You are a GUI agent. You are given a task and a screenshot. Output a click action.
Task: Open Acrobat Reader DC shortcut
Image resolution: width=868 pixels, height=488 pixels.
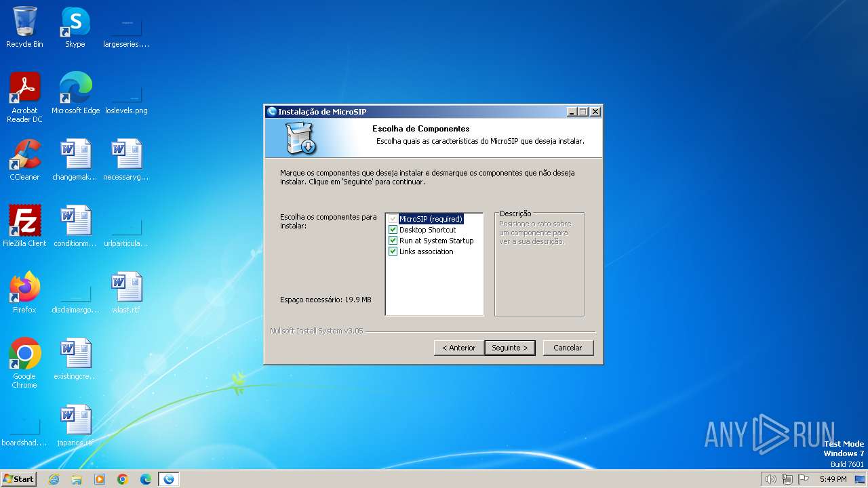[x=24, y=98]
